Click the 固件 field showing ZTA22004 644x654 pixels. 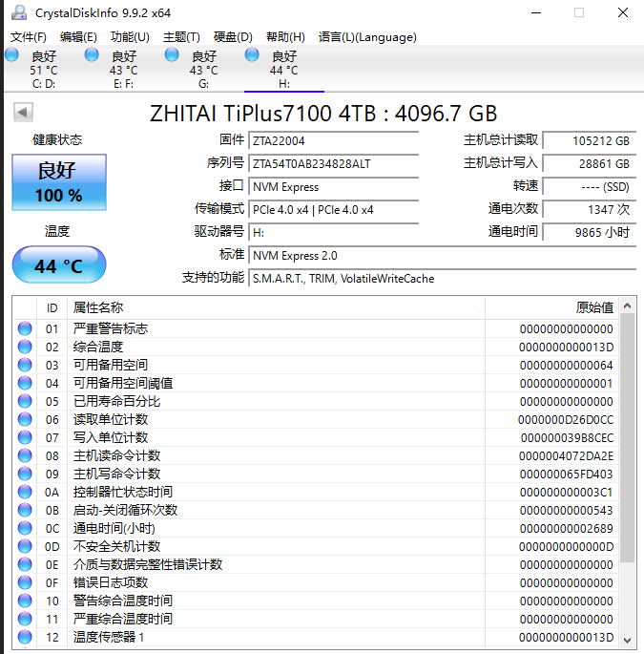point(334,141)
